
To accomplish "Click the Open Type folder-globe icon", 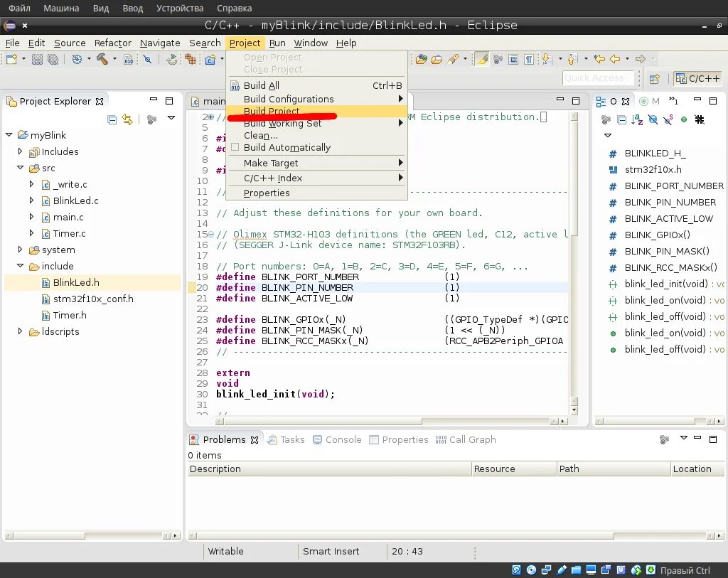I will click(x=421, y=59).
